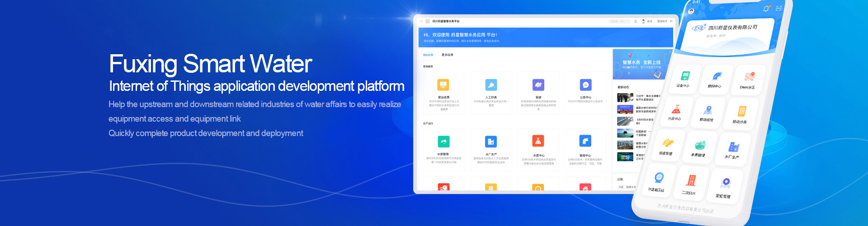The image size is (868, 226).
Task: Click the Fuxing Smart Water headline
Action: (x=210, y=64)
